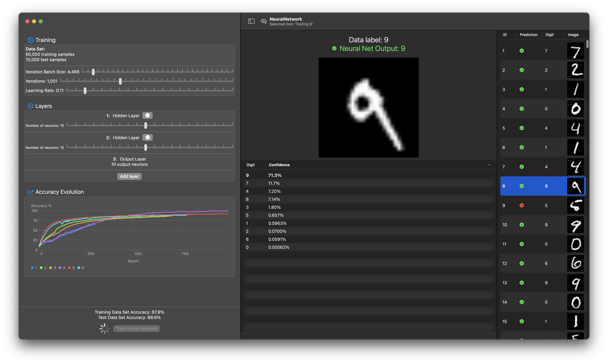Click the Accuracy Evolution chart icon
Viewport: 608px width, 364px height.
pos(30,192)
